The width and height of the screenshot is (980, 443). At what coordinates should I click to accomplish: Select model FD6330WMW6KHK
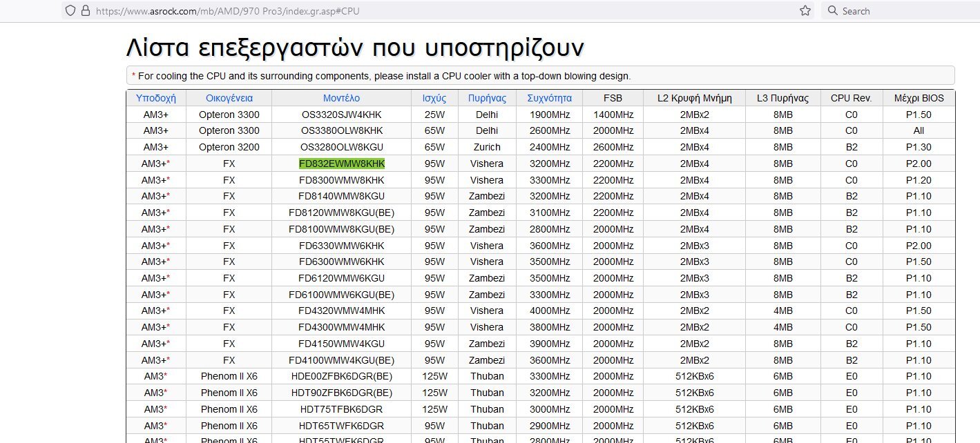click(x=342, y=246)
